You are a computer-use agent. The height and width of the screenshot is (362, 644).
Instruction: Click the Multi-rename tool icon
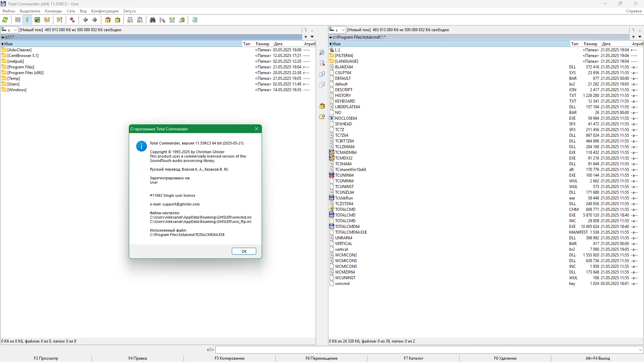(162, 20)
